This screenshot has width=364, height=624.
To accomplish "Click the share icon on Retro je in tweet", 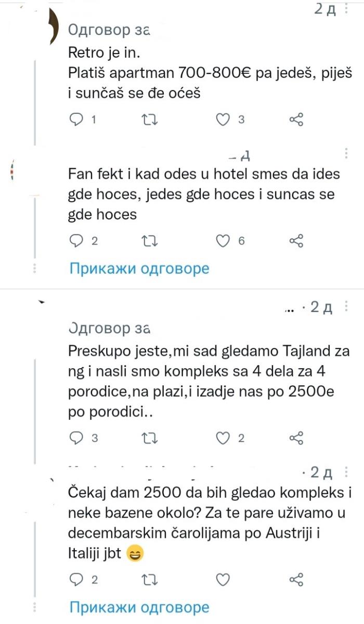I will [x=297, y=119].
